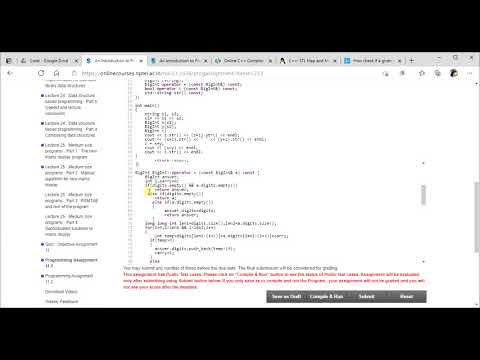Close the Online C++ Compiler tab
The height and width of the screenshot is (360, 480).
270,61
